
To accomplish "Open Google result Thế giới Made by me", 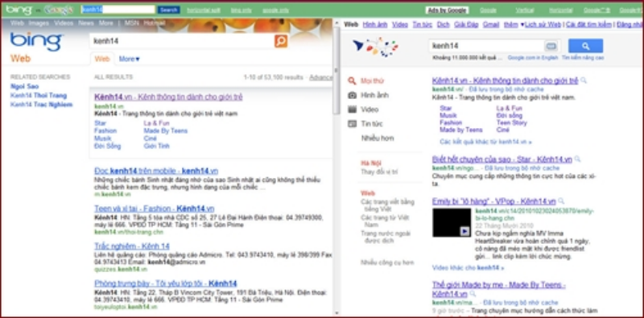I will [498, 289].
